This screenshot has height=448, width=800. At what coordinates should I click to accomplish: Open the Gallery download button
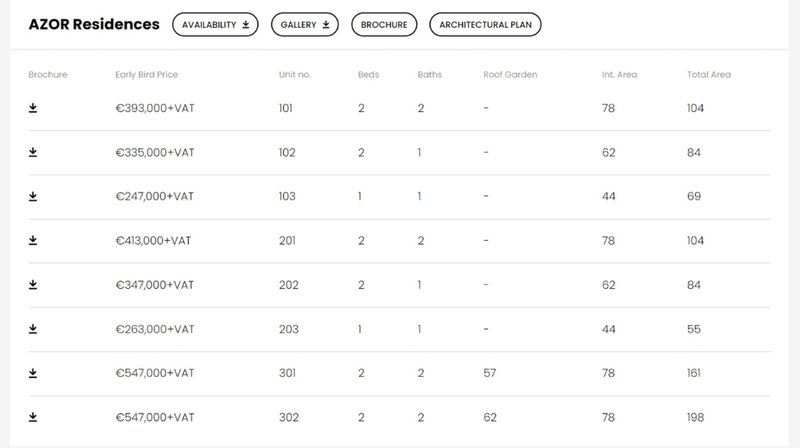point(305,24)
